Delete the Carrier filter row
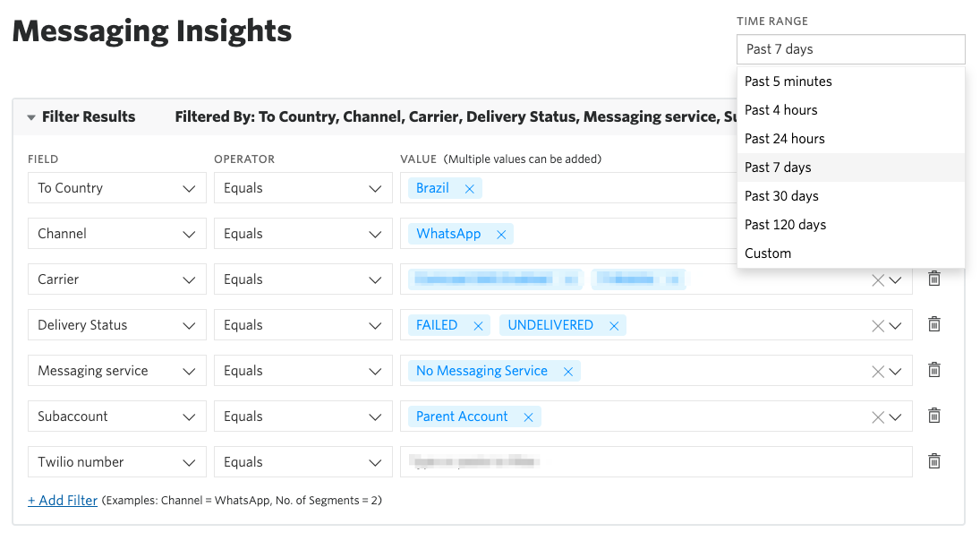Viewport: 980px width, 541px height. [933, 279]
